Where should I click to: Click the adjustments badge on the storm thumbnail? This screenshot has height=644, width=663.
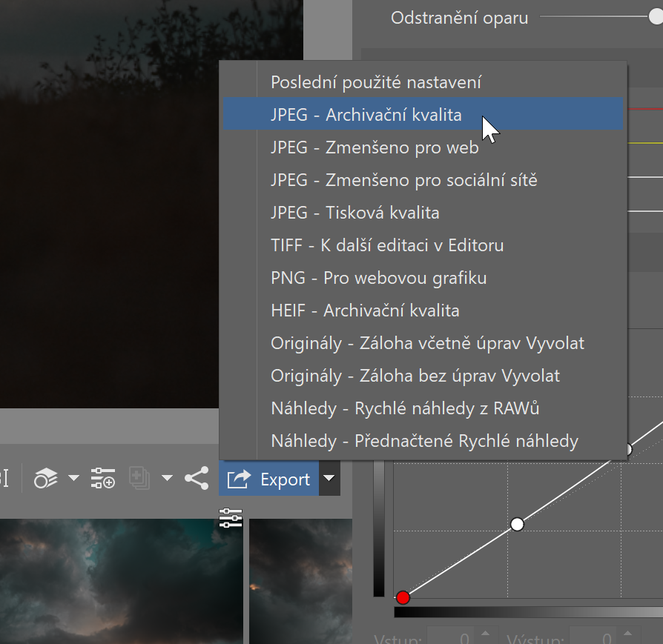click(231, 518)
